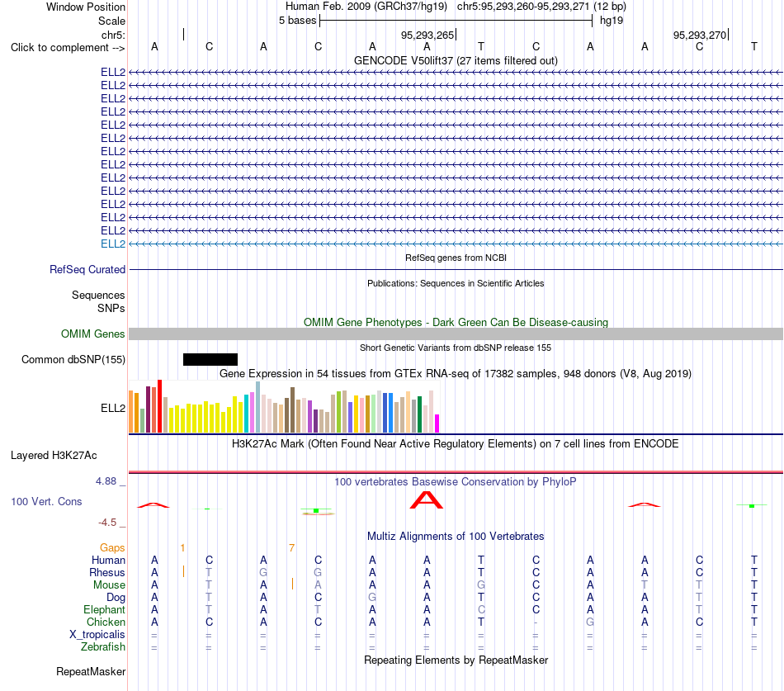The height and width of the screenshot is (691, 784).
Task: Click the orange gap count '1'
Action: tap(182, 548)
